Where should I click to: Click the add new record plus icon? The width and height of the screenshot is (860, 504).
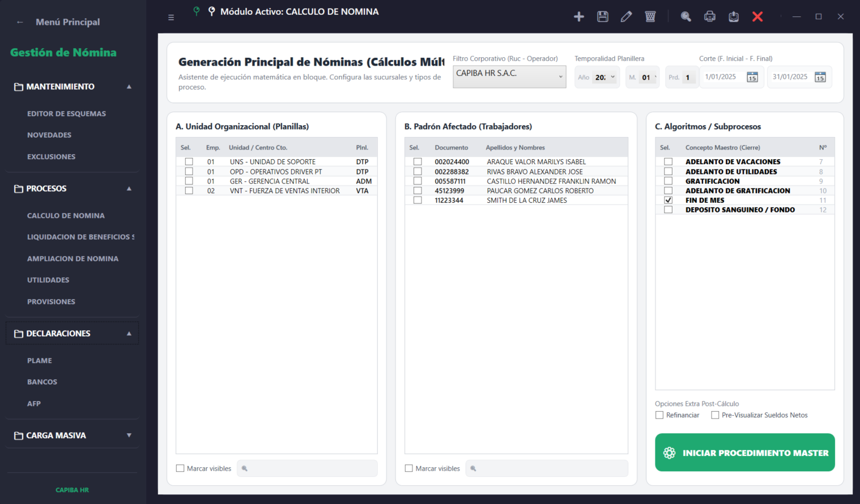coord(579,16)
